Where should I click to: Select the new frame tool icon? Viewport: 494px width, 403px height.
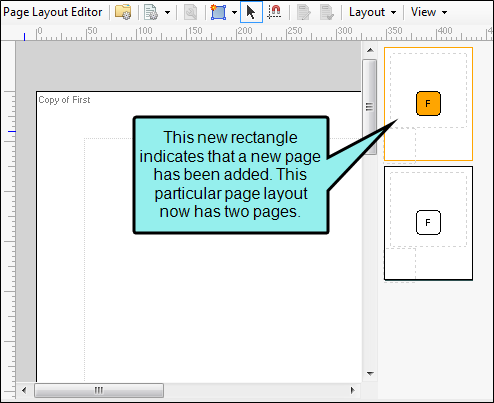pos(218,12)
